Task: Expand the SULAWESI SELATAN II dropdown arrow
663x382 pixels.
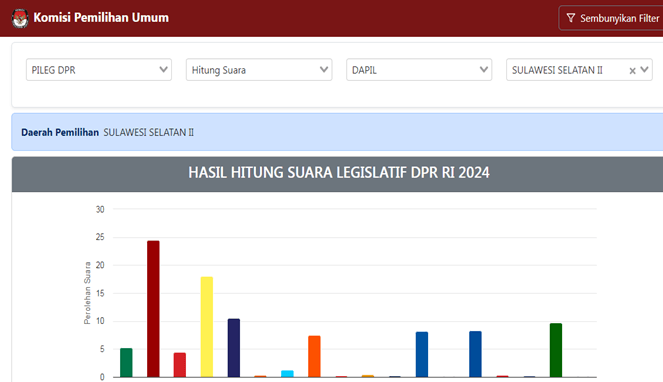Action: (644, 69)
